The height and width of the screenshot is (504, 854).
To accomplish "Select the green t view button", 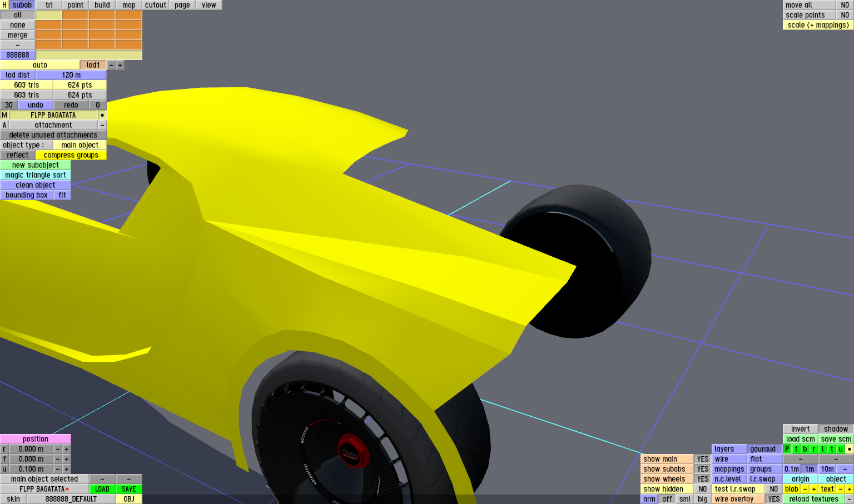I will coord(832,449).
